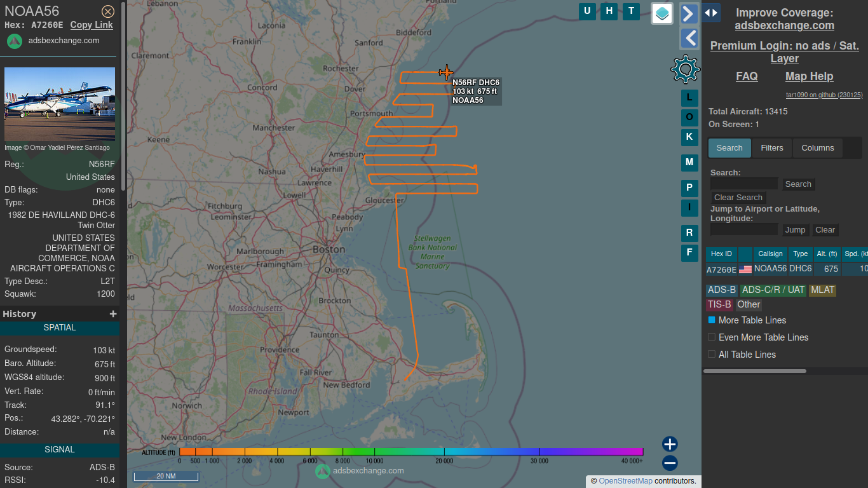The image size is (868, 488).
Task: Click the ADS-C/R / UAT legend label
Action: (773, 290)
